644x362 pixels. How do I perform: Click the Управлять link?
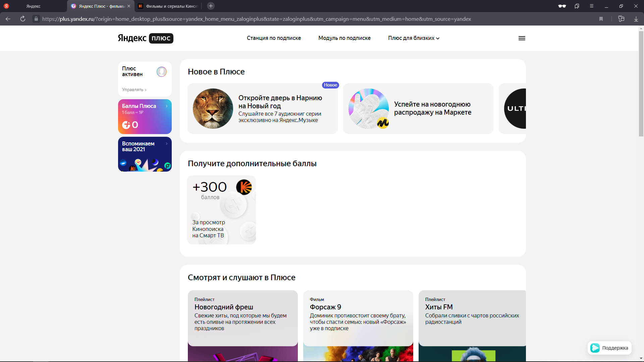[134, 90]
